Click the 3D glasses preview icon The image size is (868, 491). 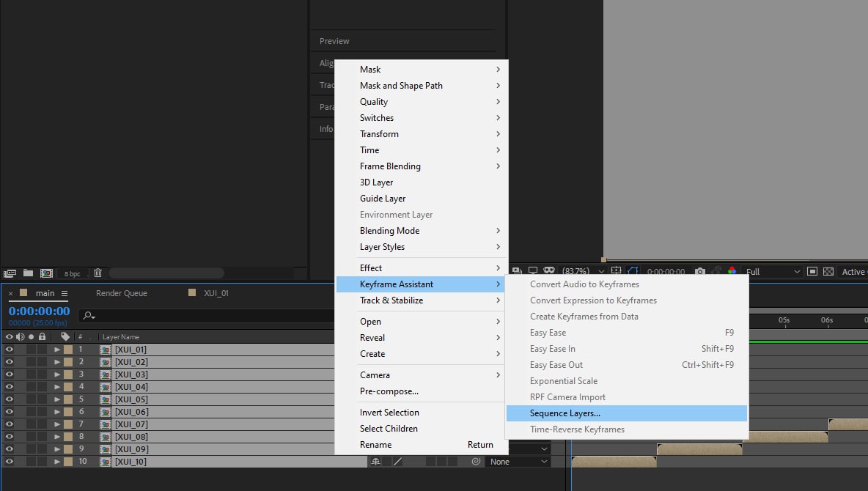point(549,270)
